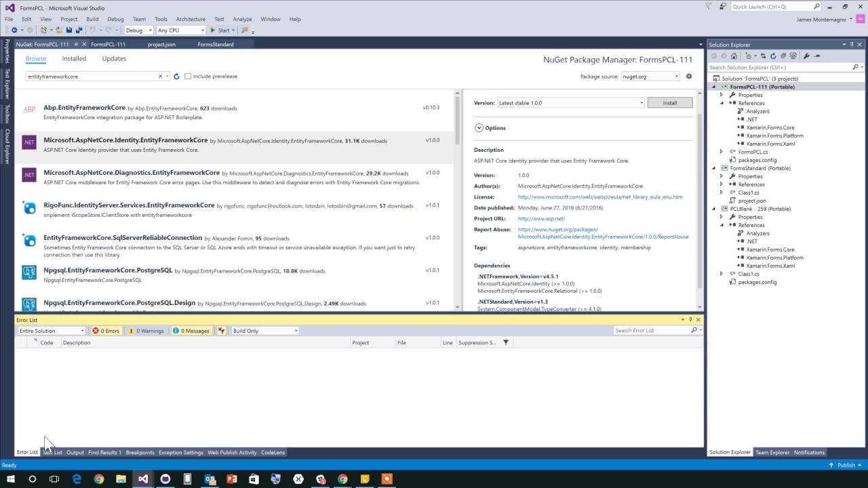Open the Version Latest stable 1.0.0 dropdown

[570, 103]
